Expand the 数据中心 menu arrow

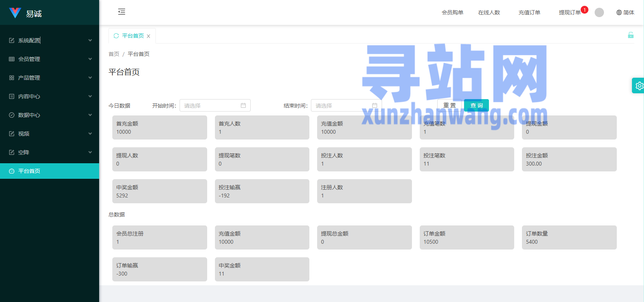(90, 115)
